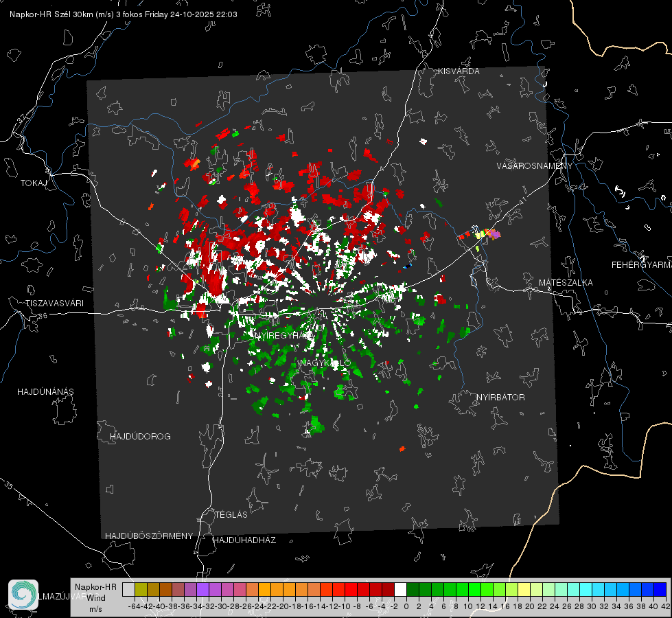Pick the purple swatch between -34 and -32
The image size is (672, 618).
point(202,589)
